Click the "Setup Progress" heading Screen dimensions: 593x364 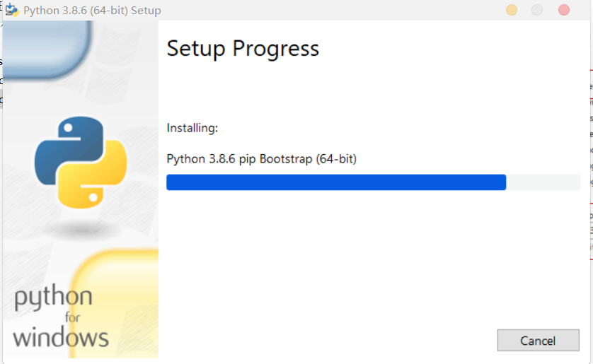(243, 48)
